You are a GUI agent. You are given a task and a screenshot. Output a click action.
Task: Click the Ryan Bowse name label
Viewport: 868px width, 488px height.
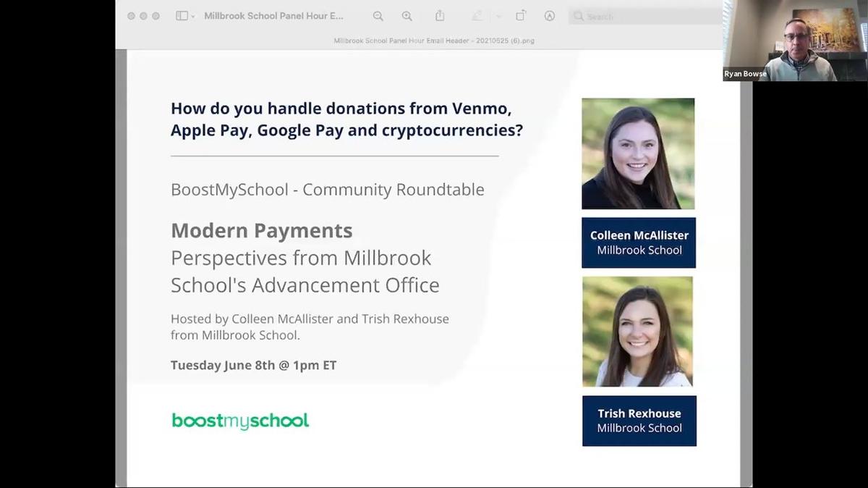(745, 73)
